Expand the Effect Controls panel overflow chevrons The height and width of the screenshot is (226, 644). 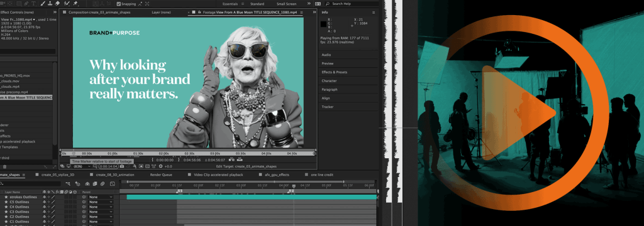tap(55, 13)
